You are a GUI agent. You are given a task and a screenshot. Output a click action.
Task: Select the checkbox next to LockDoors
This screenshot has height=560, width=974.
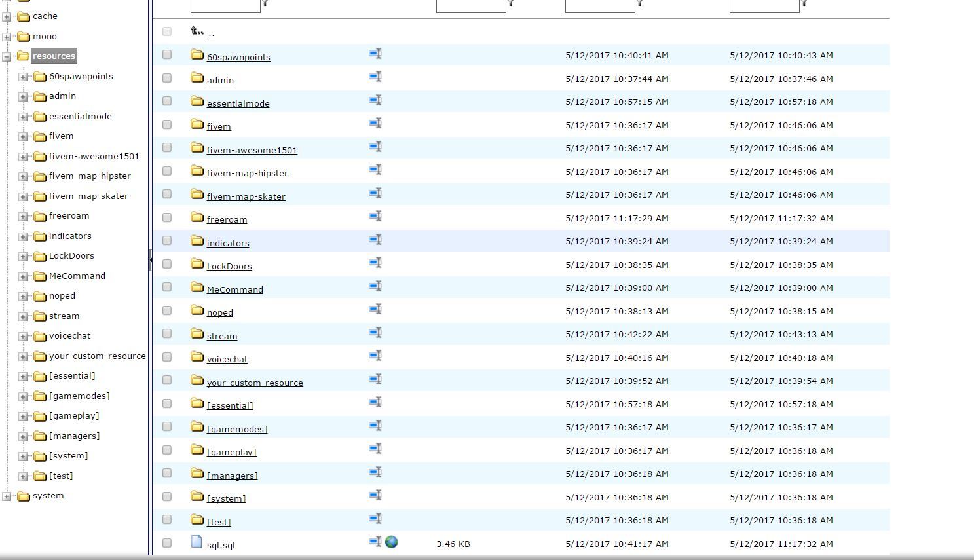(x=167, y=264)
